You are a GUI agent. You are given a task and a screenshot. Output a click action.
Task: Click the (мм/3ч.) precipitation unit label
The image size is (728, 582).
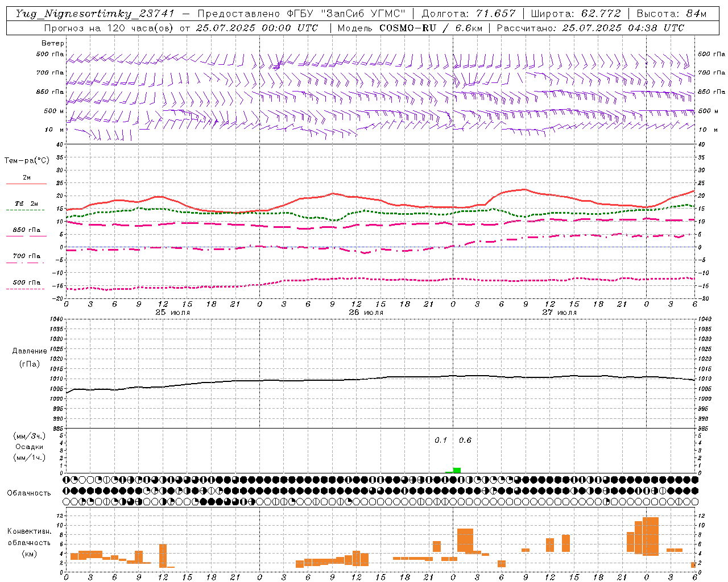point(30,436)
